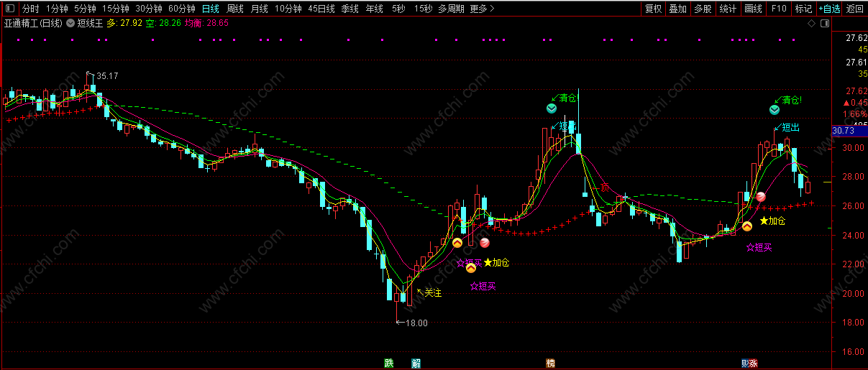Click the red ball icon above left 加仓
The height and width of the screenshot is (370, 868).
coord(485,243)
